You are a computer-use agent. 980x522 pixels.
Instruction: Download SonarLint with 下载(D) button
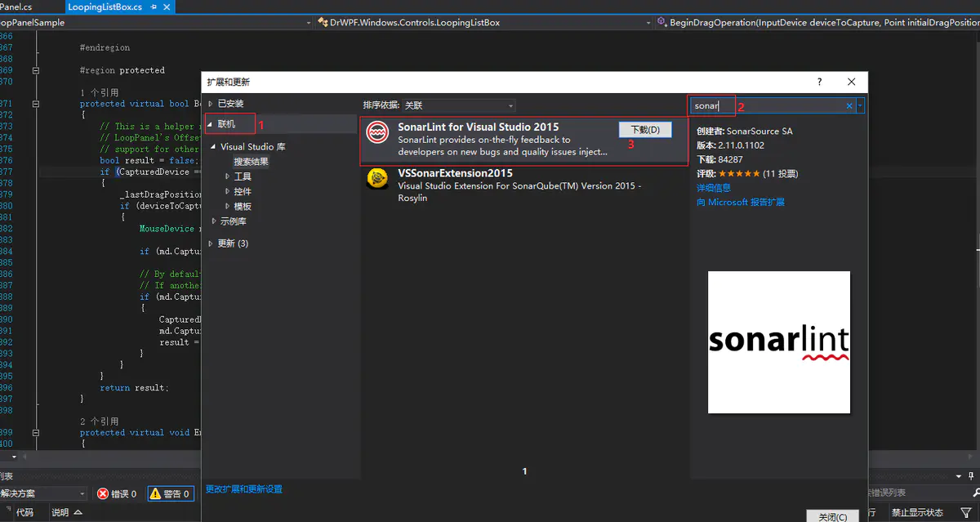pos(645,130)
